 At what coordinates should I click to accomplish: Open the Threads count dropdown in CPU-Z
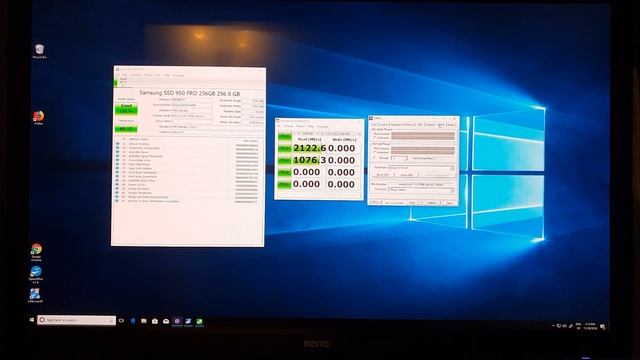399,158
